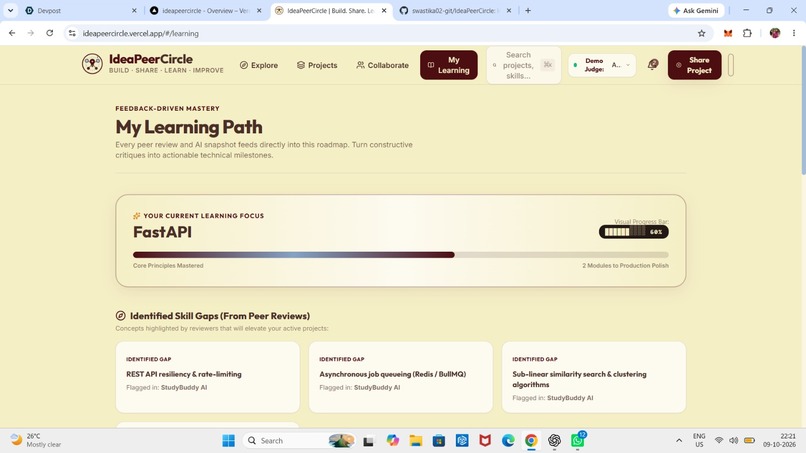The height and width of the screenshot is (453, 806).
Task: Open Microsoft Edge from the taskbar
Action: point(508,440)
